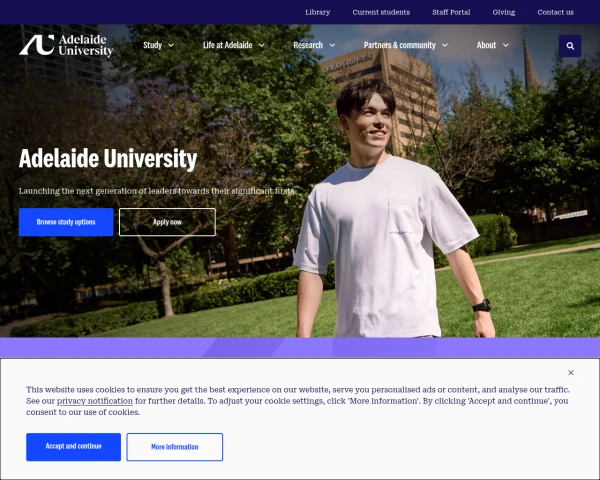Screen dimensions: 600x480
Task: Expand the Partners & community chevron
Action: (445, 45)
